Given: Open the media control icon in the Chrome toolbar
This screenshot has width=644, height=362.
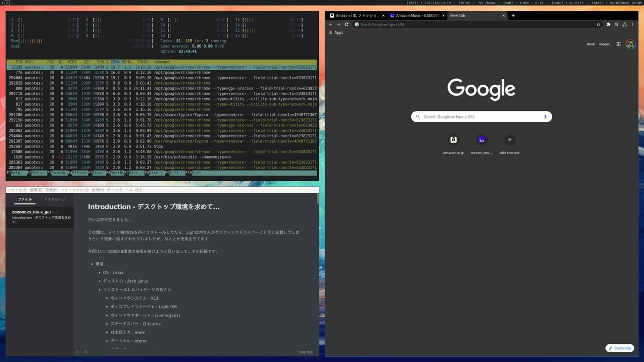Looking at the screenshot, I should (x=617, y=24).
